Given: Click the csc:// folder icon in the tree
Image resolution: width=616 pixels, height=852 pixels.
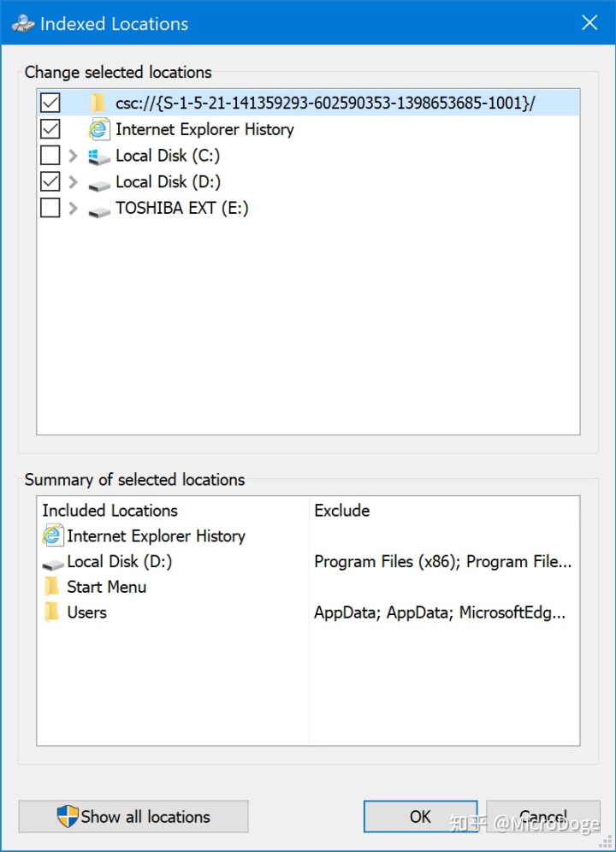Looking at the screenshot, I should tap(98, 103).
